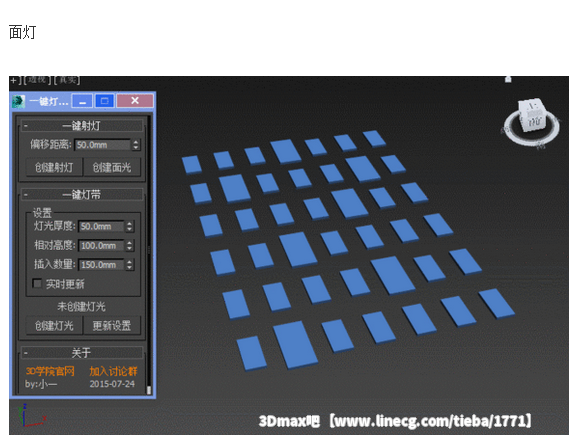Click the 创建面光 button

(x=112, y=167)
